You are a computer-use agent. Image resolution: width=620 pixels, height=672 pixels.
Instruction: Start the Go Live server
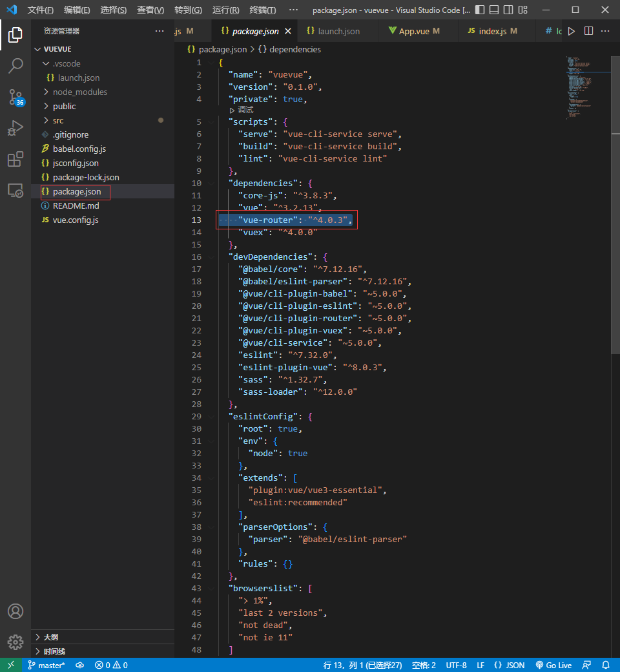(x=553, y=664)
